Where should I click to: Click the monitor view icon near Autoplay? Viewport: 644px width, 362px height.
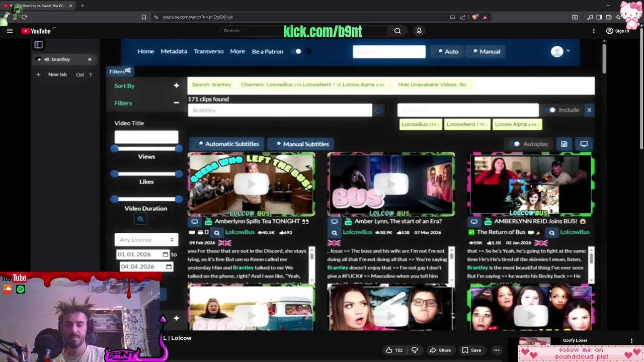[584, 144]
